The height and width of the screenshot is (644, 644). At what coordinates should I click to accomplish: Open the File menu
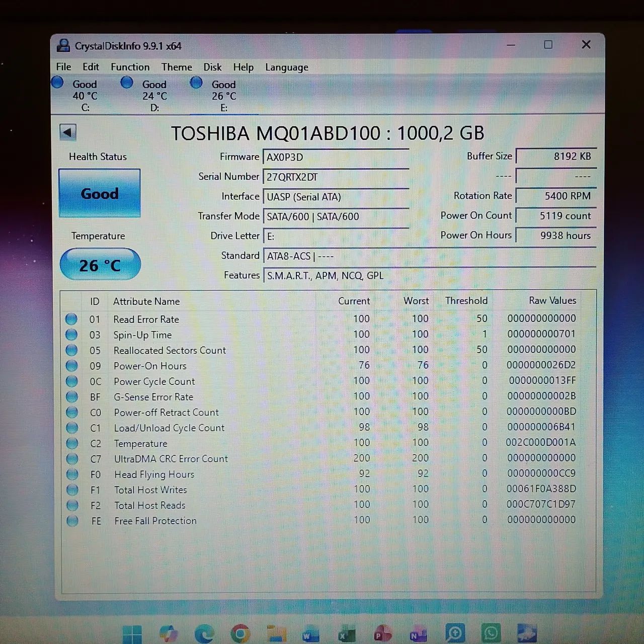tap(63, 67)
